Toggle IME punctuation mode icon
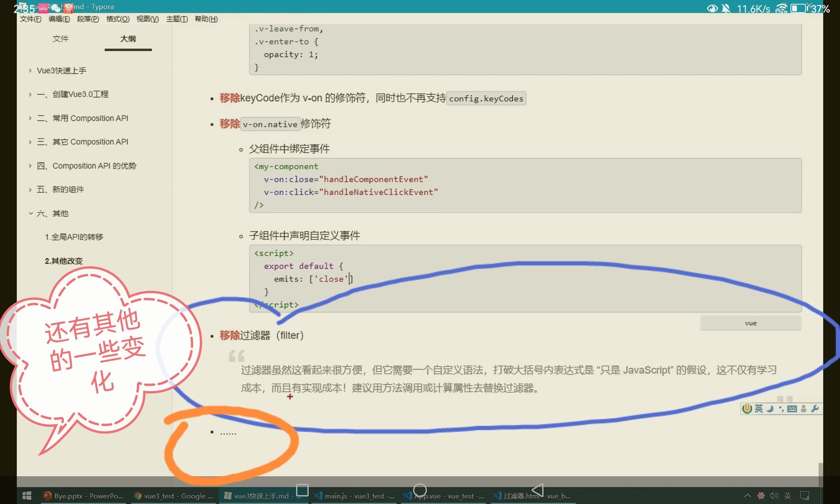 (x=781, y=409)
